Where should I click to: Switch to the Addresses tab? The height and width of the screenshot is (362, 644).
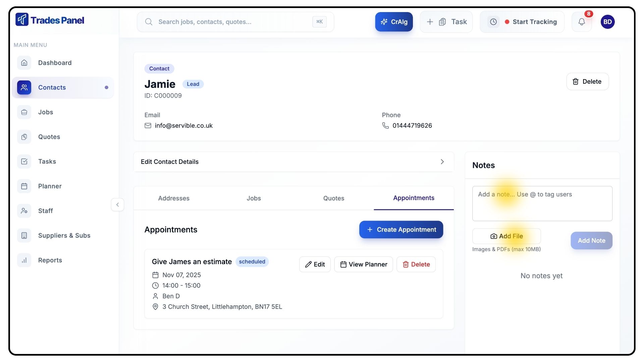click(174, 198)
